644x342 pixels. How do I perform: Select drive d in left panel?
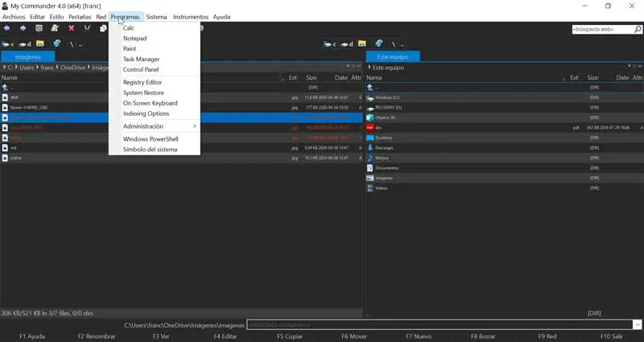tap(25, 44)
